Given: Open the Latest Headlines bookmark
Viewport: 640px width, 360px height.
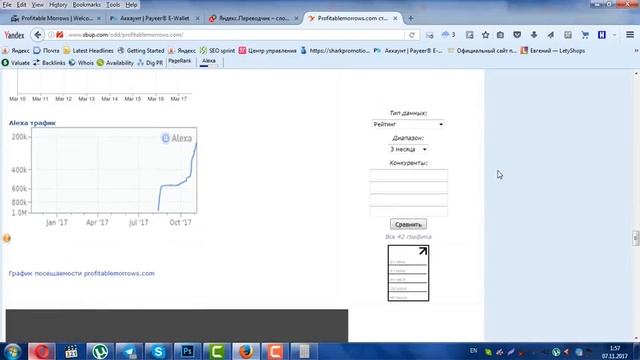Looking at the screenshot, I should point(89,51).
